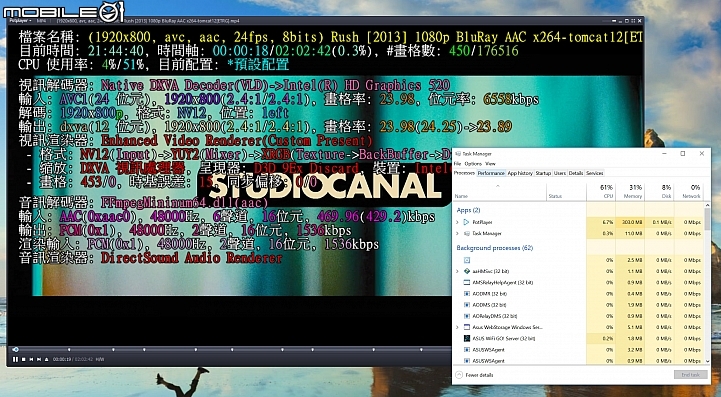The width and height of the screenshot is (721, 397).
Task: Switch to the Processes tab
Action: tap(464, 173)
